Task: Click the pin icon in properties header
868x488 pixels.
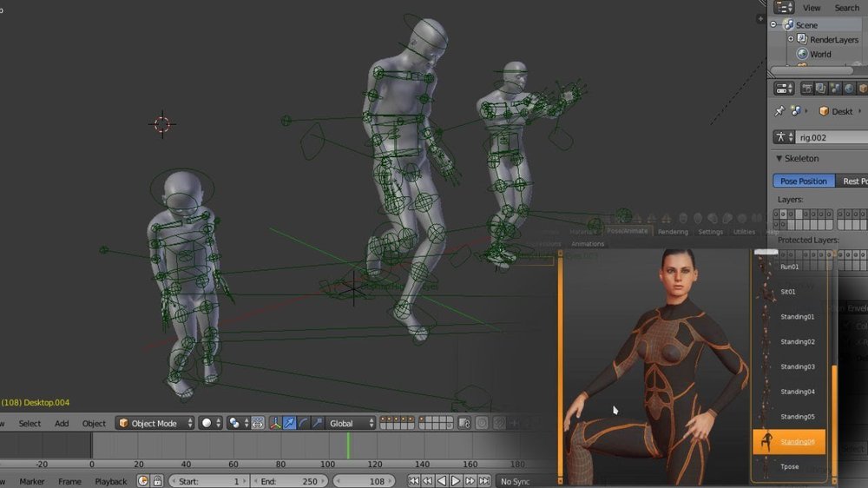Action: click(x=779, y=111)
